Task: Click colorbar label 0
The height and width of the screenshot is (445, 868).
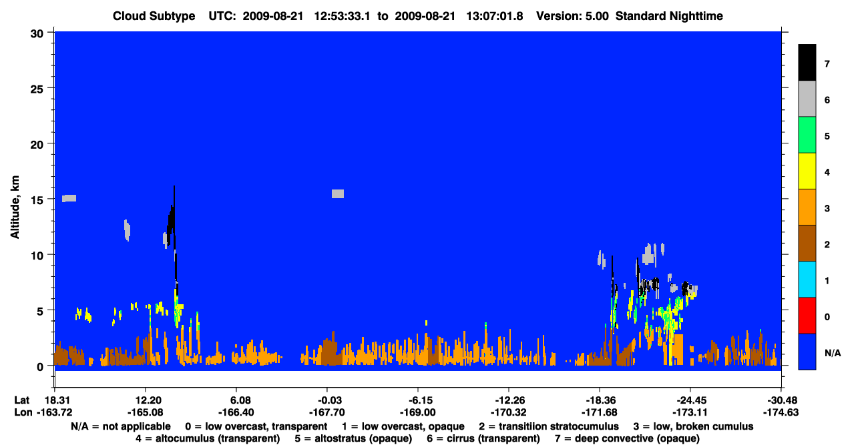Action: click(827, 316)
